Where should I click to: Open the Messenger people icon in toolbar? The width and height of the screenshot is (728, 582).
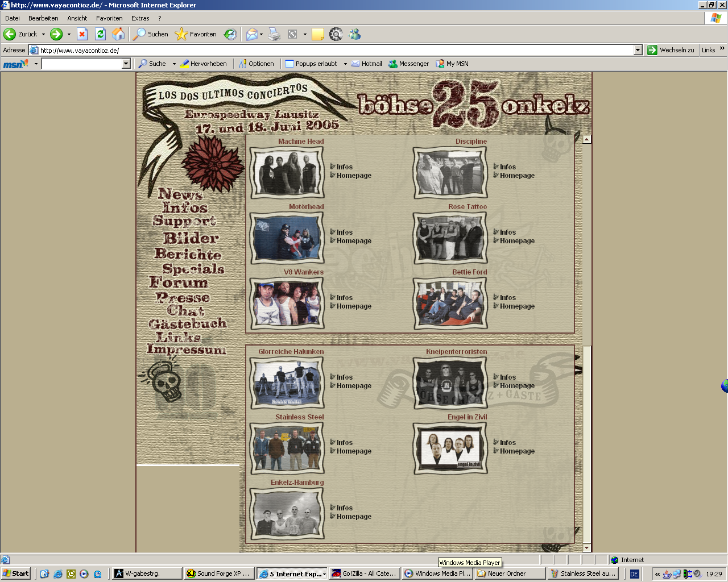355,34
